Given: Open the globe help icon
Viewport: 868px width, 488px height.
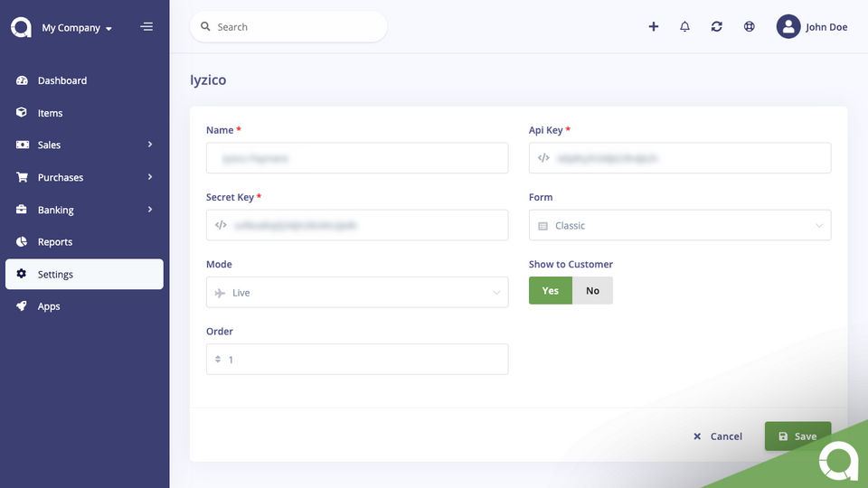Looking at the screenshot, I should pos(750,27).
